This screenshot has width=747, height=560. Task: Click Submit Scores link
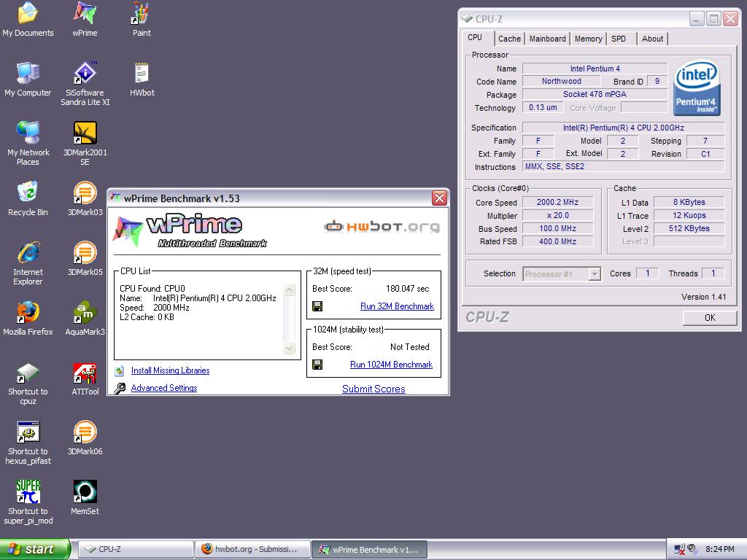373,389
